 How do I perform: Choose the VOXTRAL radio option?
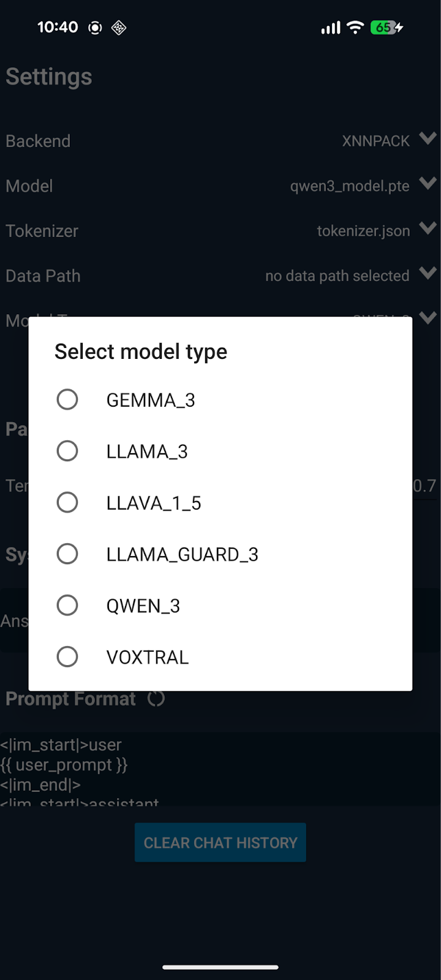pos(67,657)
